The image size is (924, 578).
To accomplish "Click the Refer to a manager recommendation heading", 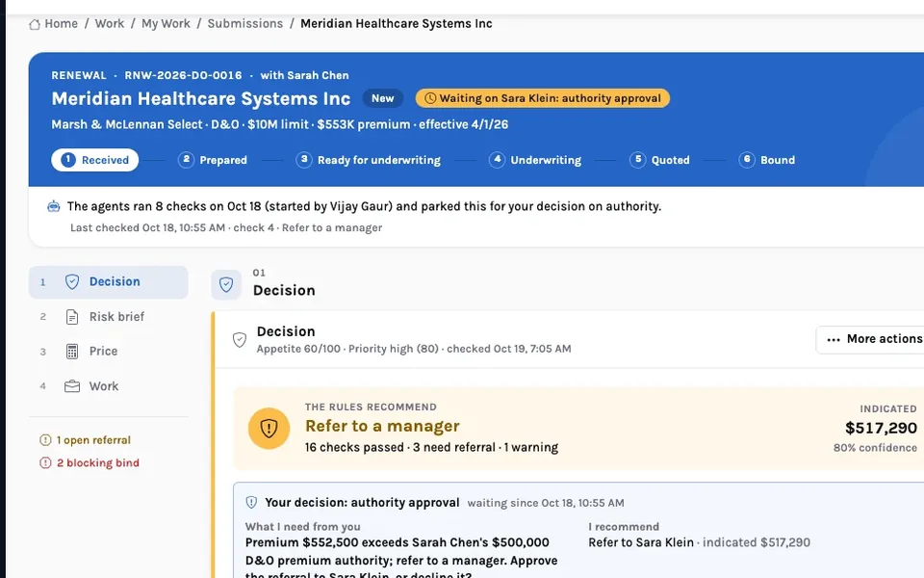I will pos(382,426).
